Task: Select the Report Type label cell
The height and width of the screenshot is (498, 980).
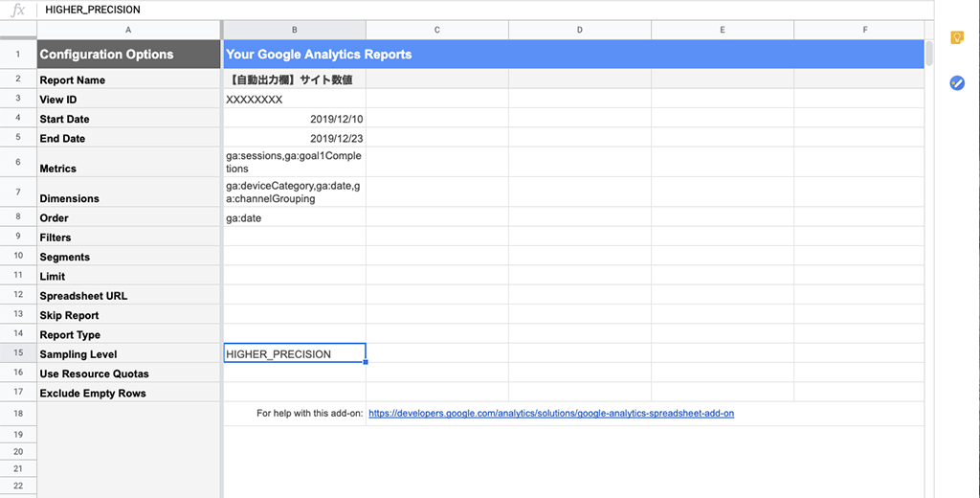Action: tap(129, 333)
